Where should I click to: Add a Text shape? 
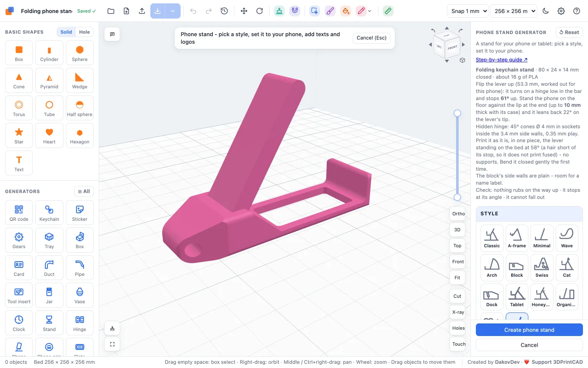click(19, 163)
